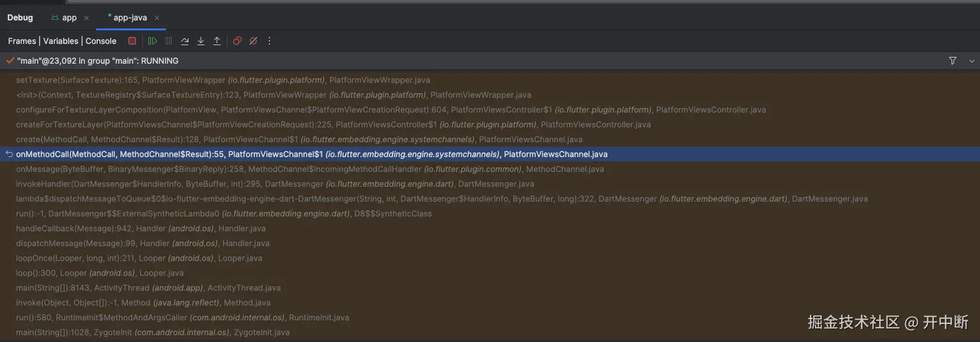Switch to the app-java debug tab
This screenshot has height=342, width=980.
click(130, 18)
